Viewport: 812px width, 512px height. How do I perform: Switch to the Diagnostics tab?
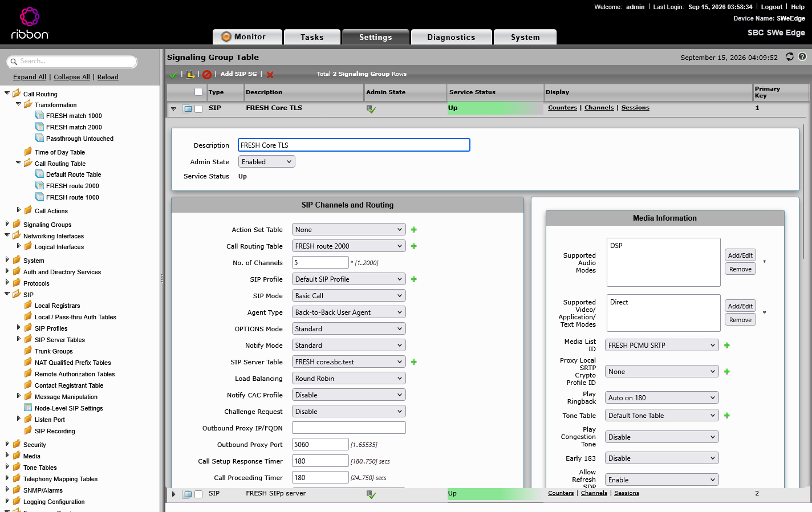point(451,37)
